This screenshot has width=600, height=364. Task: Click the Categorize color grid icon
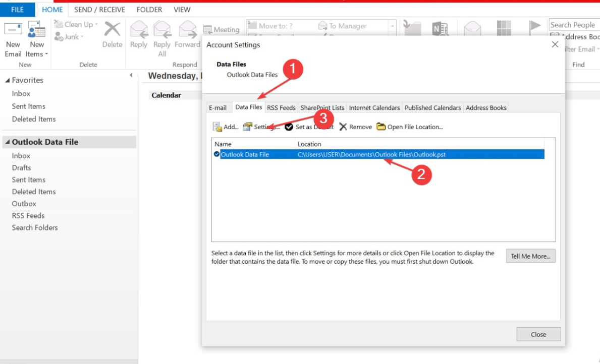point(504,28)
